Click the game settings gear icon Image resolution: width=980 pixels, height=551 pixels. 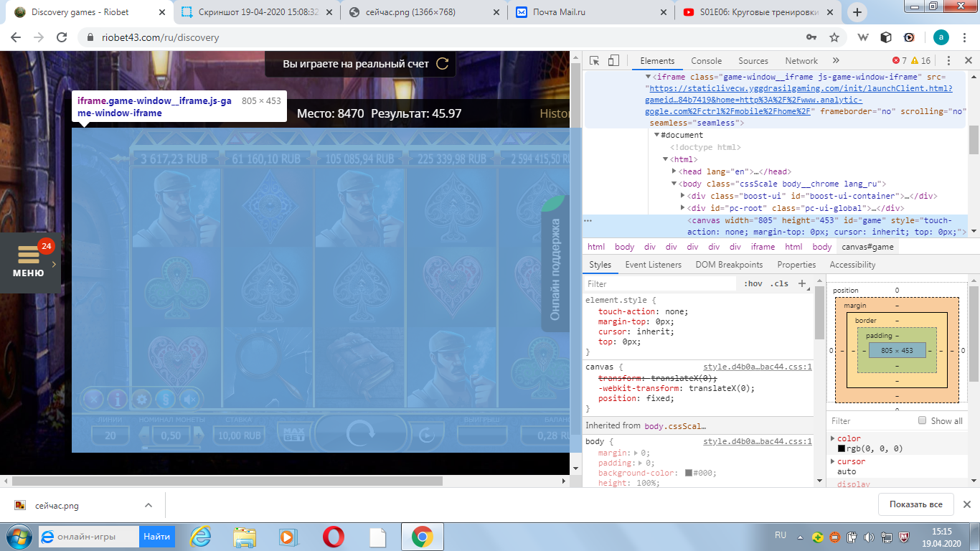(142, 400)
